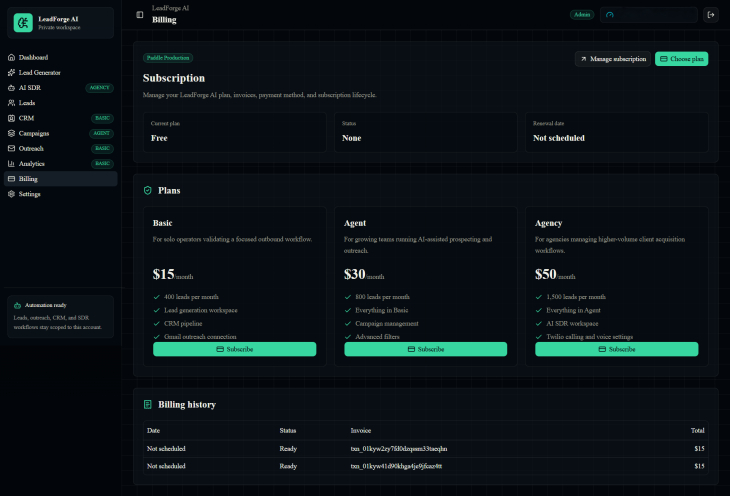Click Renewal date Not scheduled value
Screen dimensions: 730x496
[559, 138]
